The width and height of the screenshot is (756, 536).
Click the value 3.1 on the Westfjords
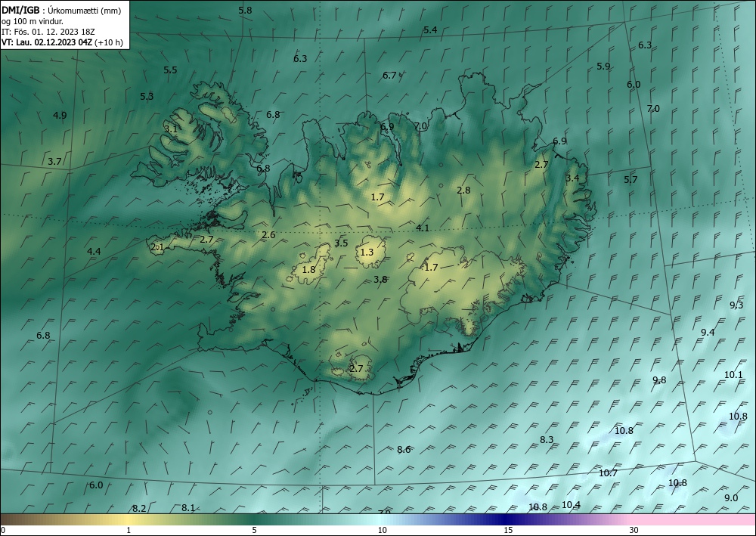[171, 129]
